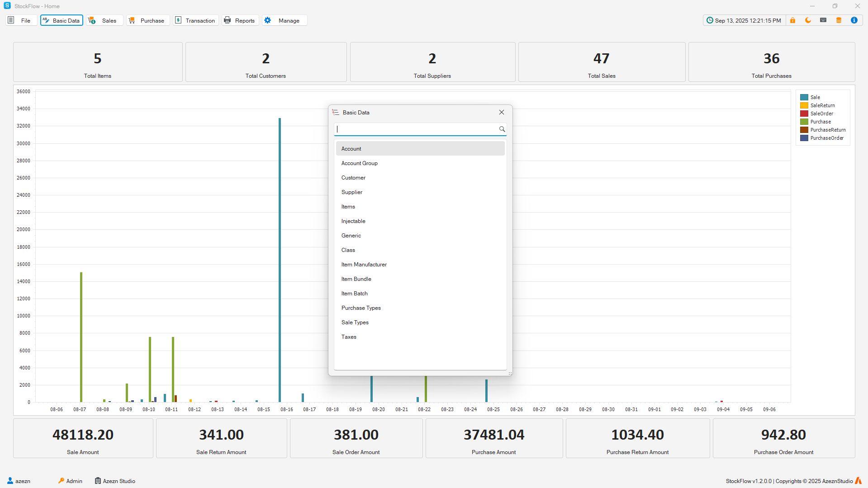868x488 pixels.
Task: Open the keyboard shortcuts icon
Action: tap(823, 20)
